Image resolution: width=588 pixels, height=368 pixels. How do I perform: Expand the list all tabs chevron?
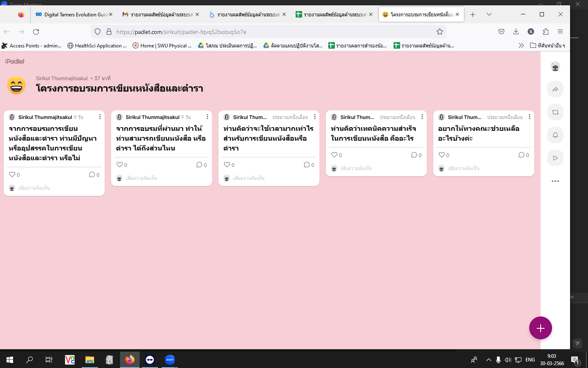tap(489, 14)
